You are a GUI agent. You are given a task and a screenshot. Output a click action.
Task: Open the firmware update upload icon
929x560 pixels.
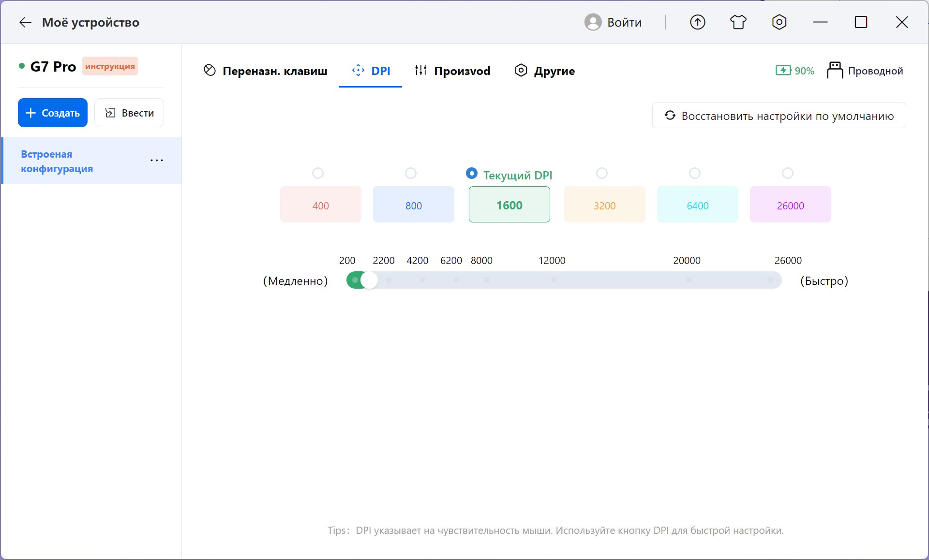(x=697, y=22)
